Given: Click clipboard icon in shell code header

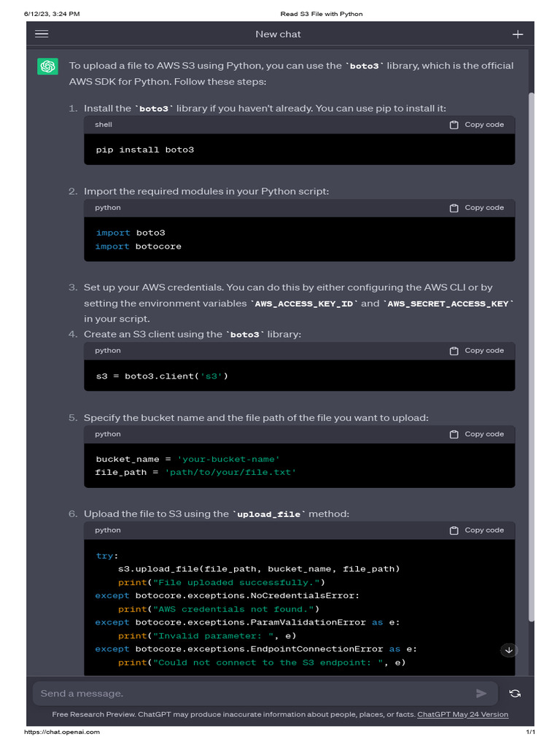Looking at the screenshot, I should click(x=454, y=125).
